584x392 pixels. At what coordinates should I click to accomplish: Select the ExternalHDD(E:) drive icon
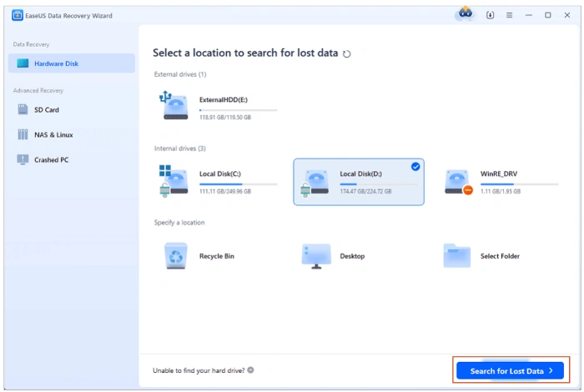(x=174, y=106)
